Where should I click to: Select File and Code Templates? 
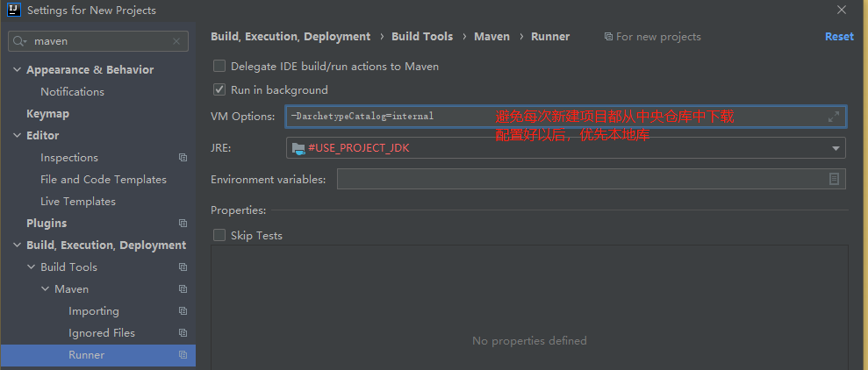104,180
